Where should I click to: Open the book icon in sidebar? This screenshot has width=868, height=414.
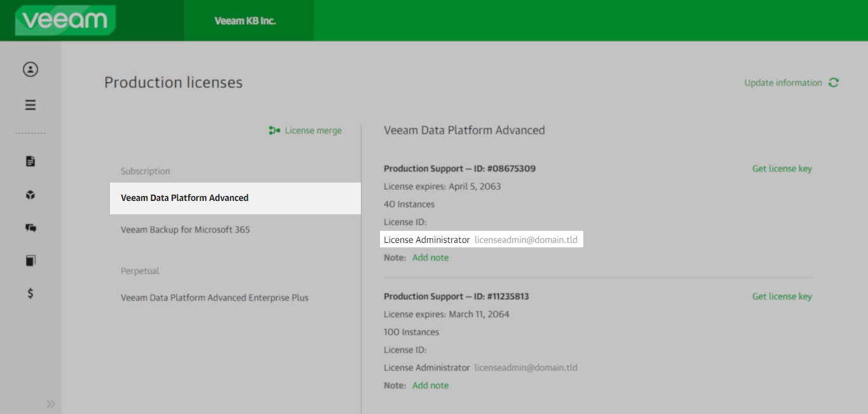pyautogui.click(x=31, y=260)
